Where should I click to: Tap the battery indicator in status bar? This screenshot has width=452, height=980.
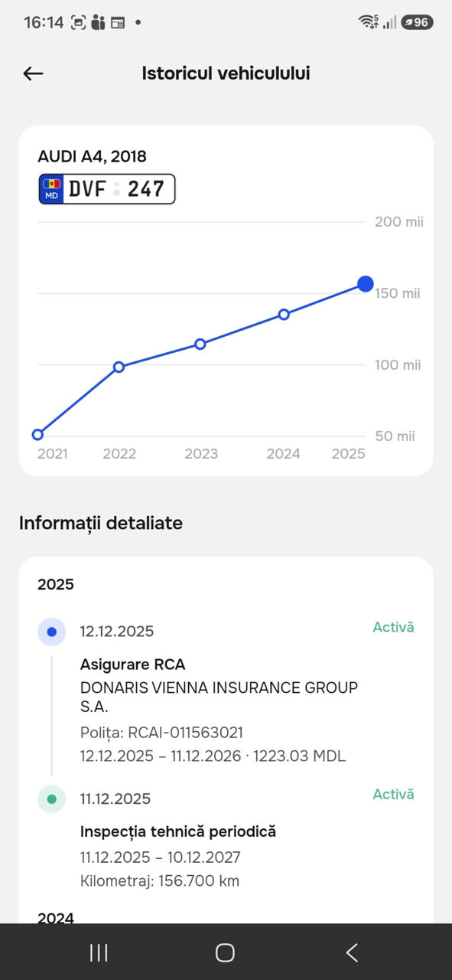[x=418, y=22]
